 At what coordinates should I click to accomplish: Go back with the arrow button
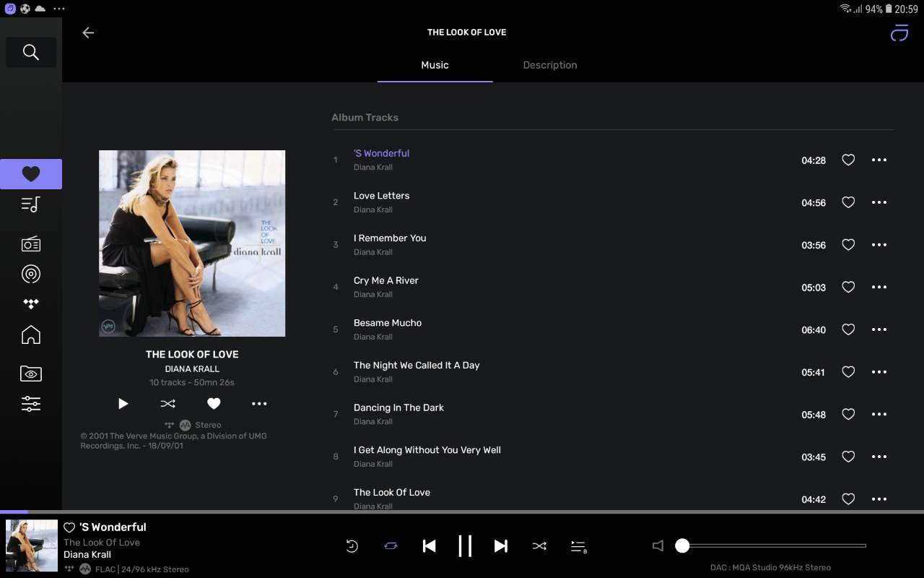(88, 33)
